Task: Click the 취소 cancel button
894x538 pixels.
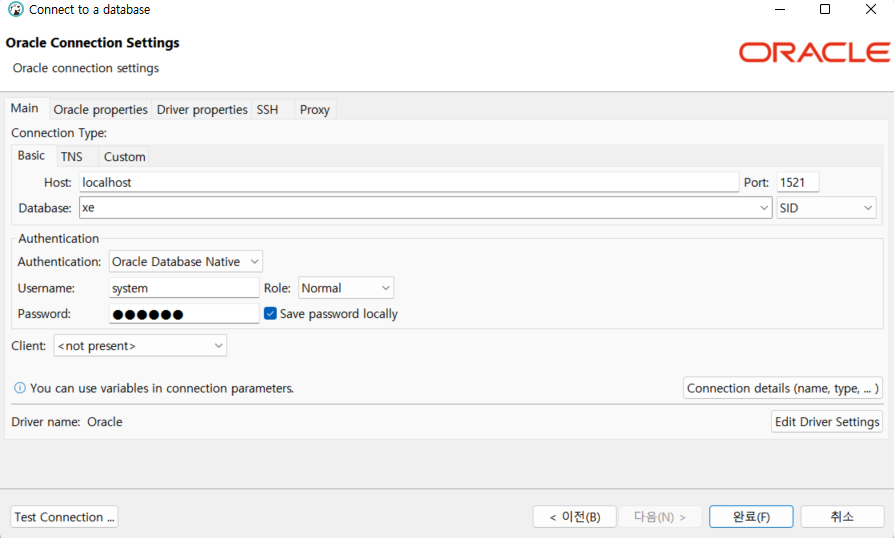Action: (x=842, y=517)
